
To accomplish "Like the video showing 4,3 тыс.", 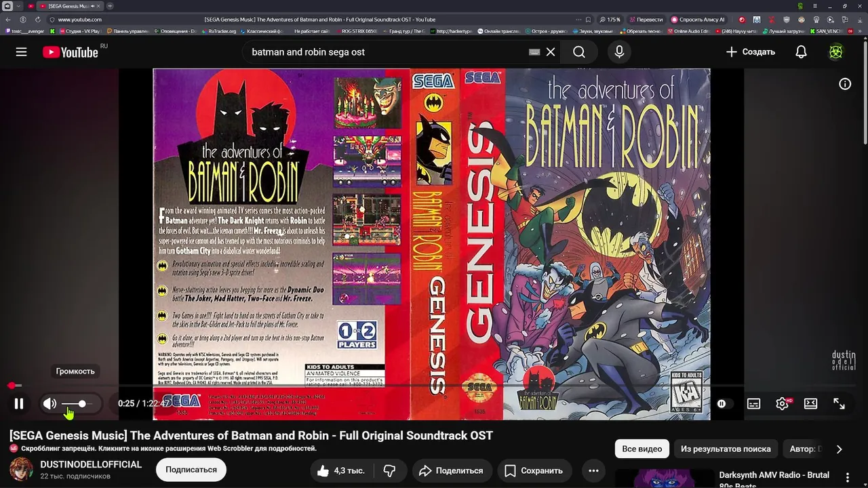I will [x=340, y=470].
